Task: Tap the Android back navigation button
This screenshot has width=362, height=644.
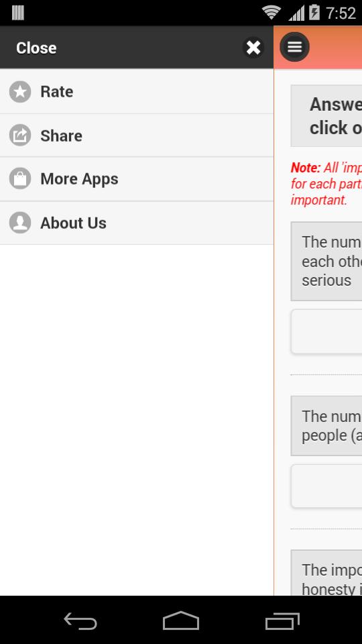Action: (80, 621)
